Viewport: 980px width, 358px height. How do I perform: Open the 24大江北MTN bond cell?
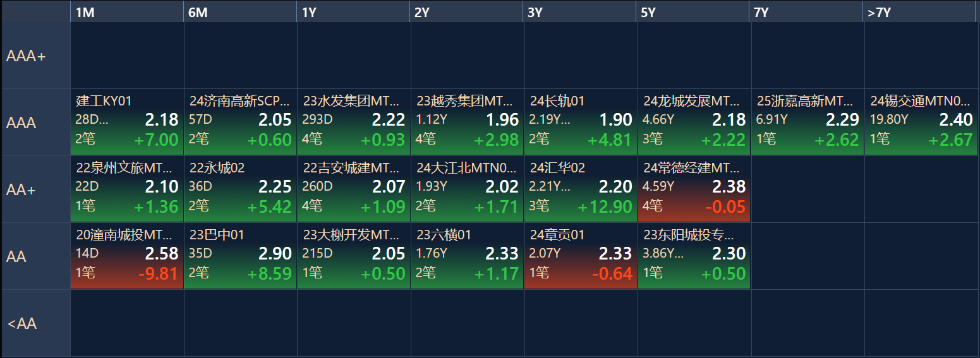click(x=467, y=189)
